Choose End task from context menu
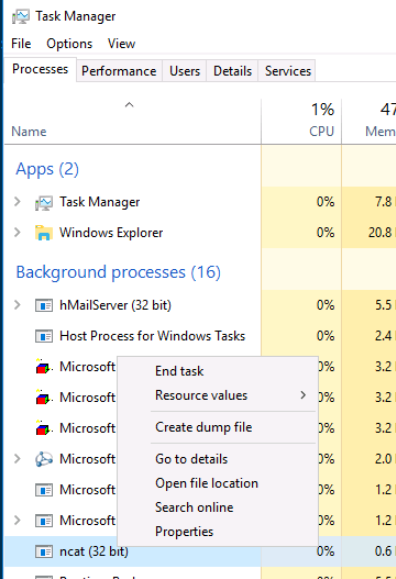This screenshot has width=396, height=579. tap(218, 371)
